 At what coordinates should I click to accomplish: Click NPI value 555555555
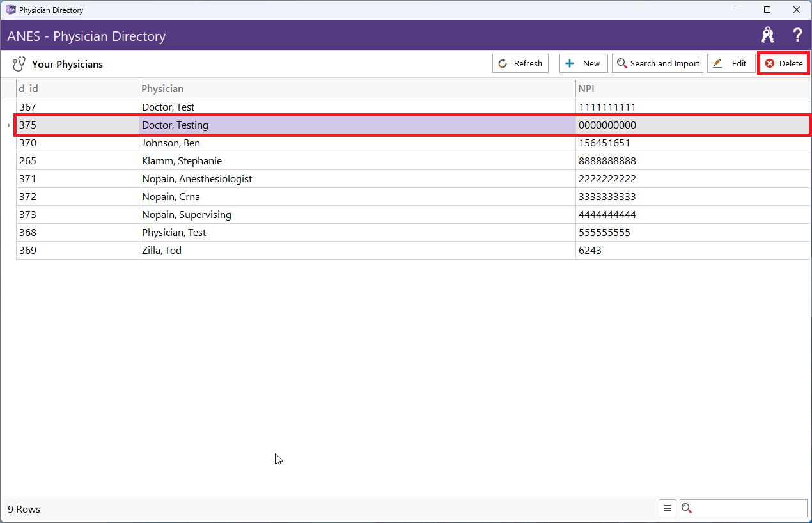coord(604,233)
